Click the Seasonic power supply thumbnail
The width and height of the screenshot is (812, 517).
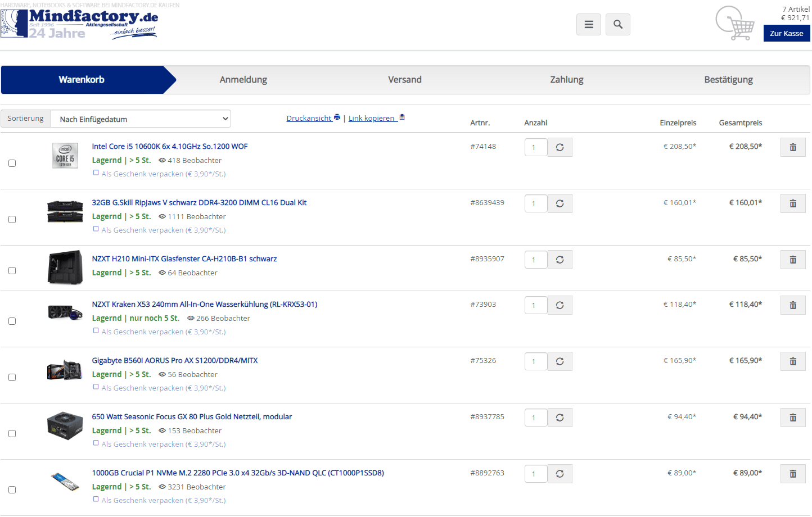click(65, 425)
